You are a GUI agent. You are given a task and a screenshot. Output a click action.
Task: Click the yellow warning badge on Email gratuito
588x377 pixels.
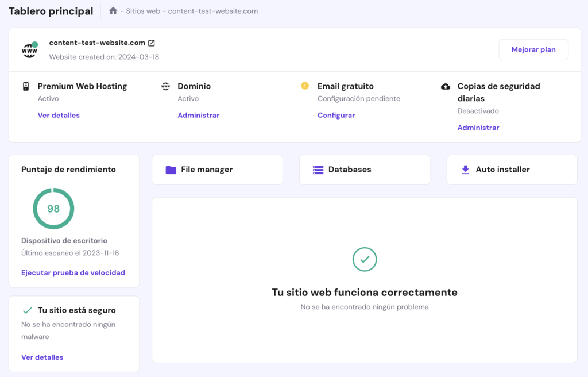304,86
